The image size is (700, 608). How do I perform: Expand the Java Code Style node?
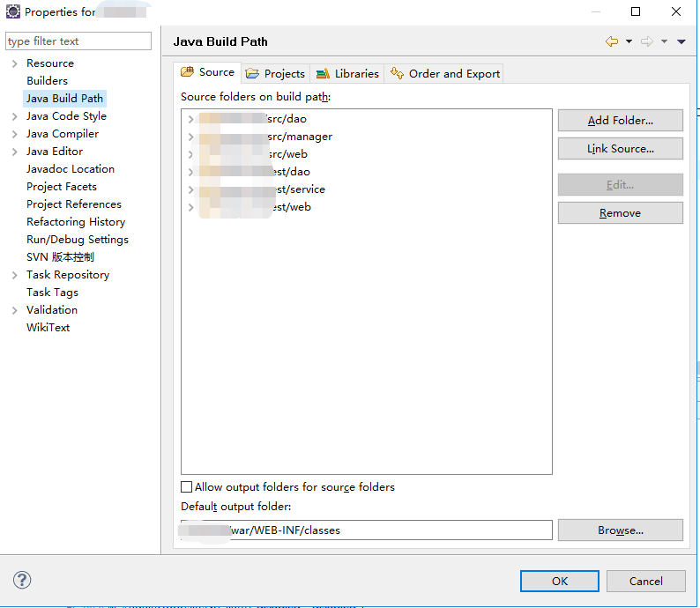point(15,117)
